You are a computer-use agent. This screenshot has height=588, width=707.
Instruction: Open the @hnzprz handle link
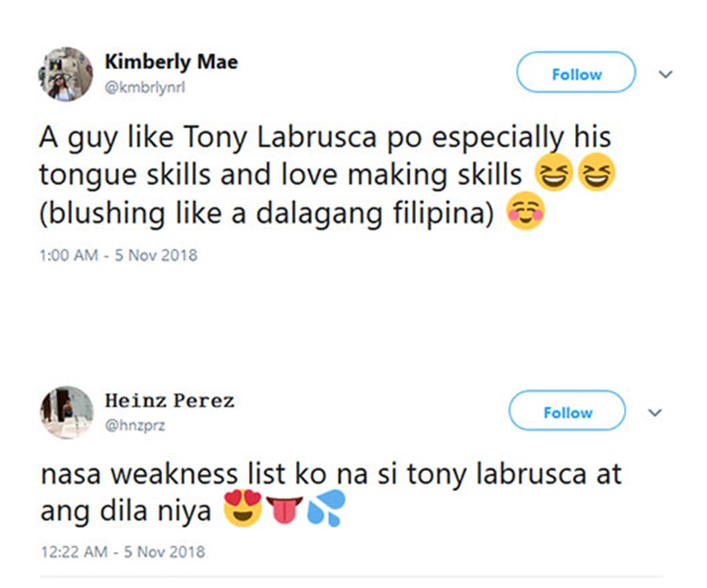tap(136, 423)
